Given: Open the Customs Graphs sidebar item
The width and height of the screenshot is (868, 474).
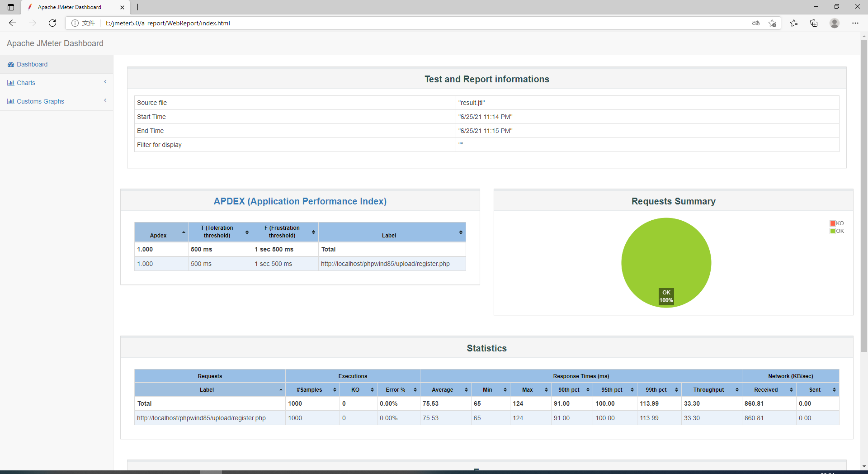Looking at the screenshot, I should (57, 101).
